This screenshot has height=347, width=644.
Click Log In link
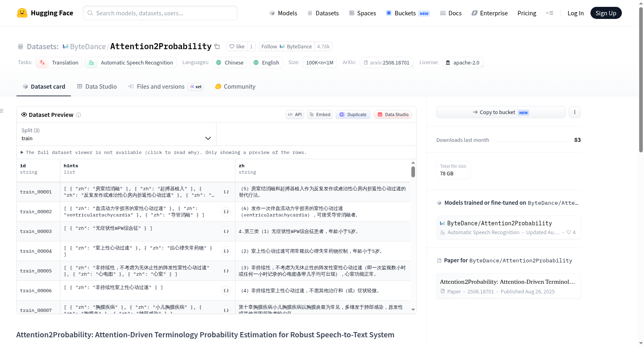[576, 13]
